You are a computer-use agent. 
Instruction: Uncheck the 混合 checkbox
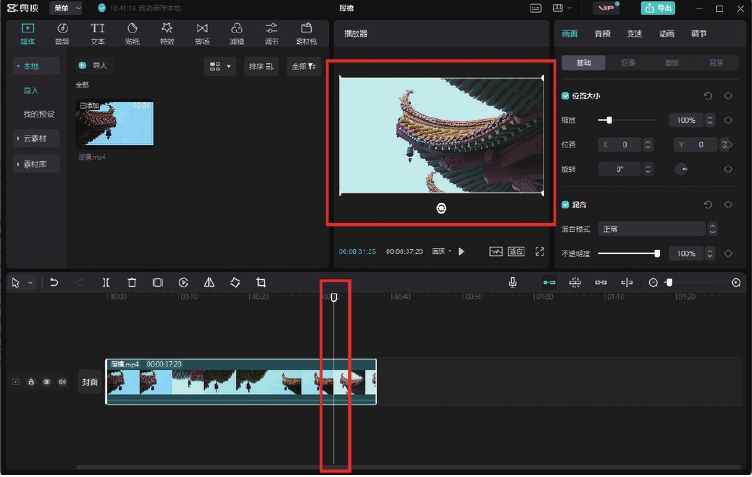[566, 204]
